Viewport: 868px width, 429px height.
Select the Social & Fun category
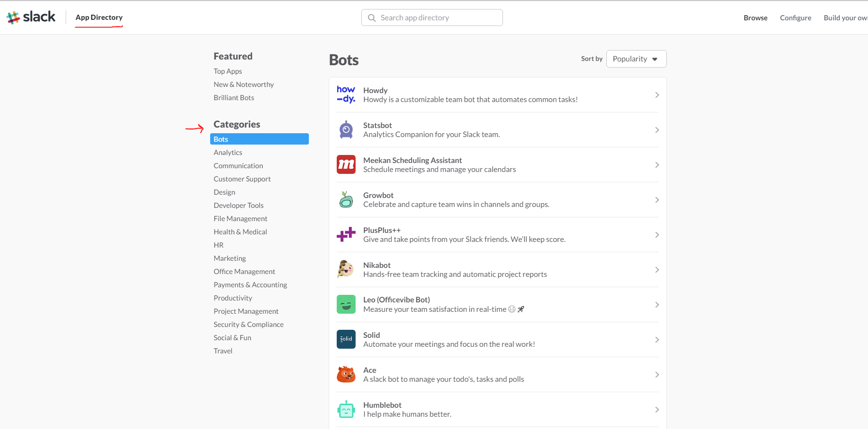click(x=232, y=338)
